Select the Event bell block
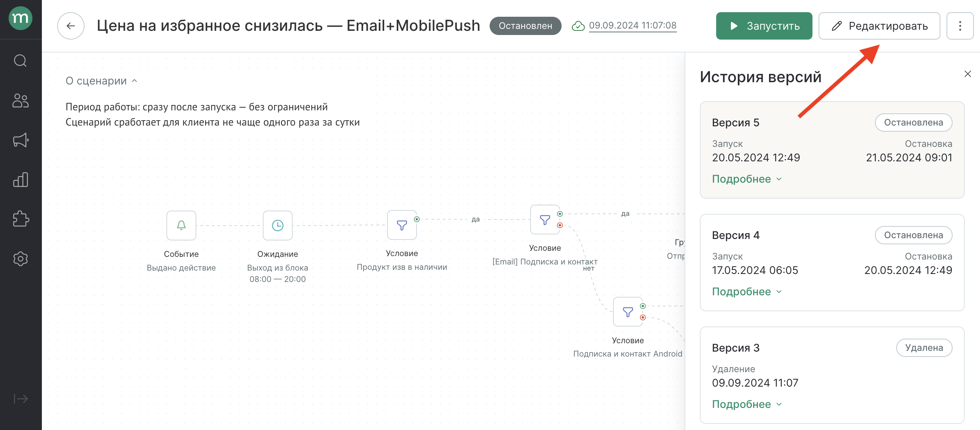The height and width of the screenshot is (430, 980). point(181,225)
